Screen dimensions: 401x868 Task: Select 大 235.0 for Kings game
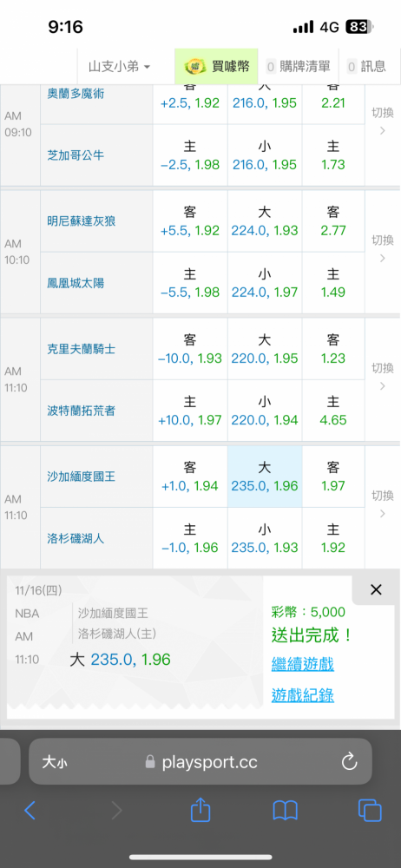pos(265,477)
